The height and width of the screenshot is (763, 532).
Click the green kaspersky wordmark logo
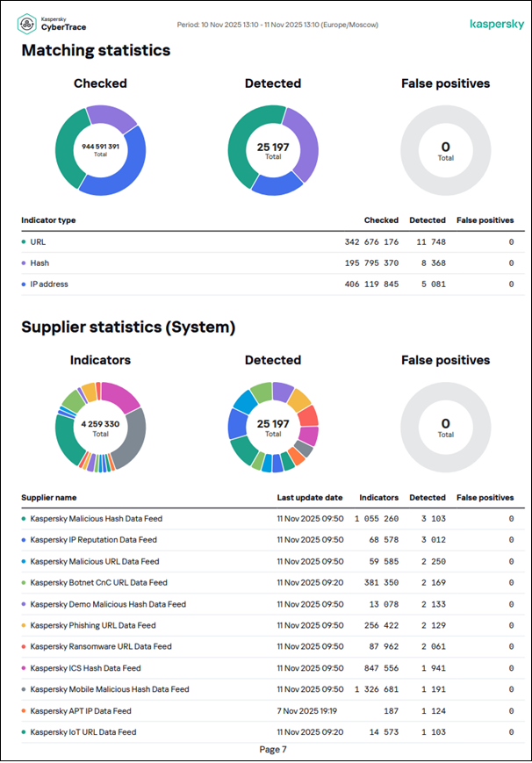[x=497, y=25]
